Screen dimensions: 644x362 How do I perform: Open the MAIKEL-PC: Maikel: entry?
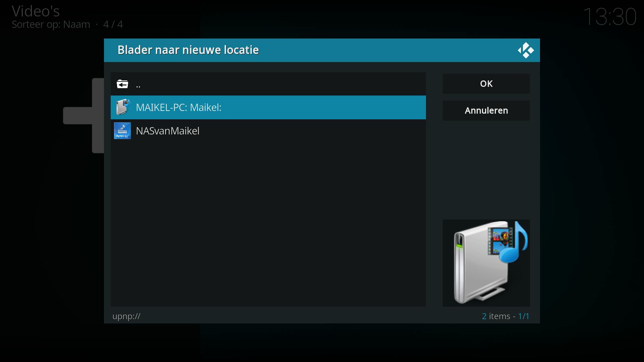(178, 107)
